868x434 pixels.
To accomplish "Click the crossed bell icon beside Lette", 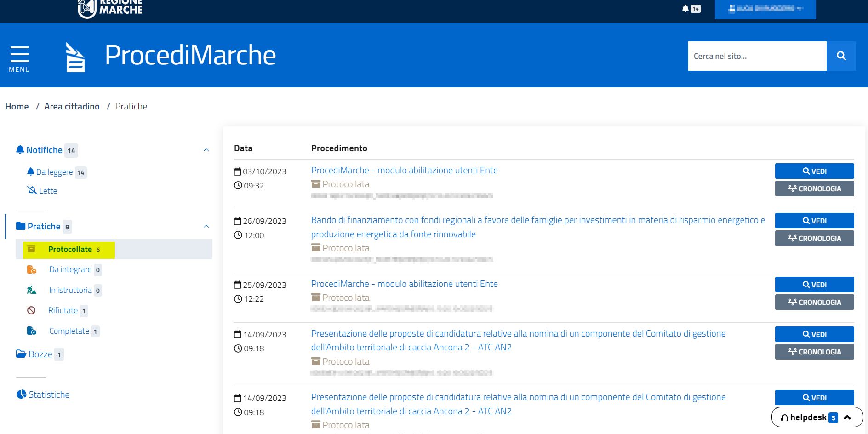I will tap(32, 190).
